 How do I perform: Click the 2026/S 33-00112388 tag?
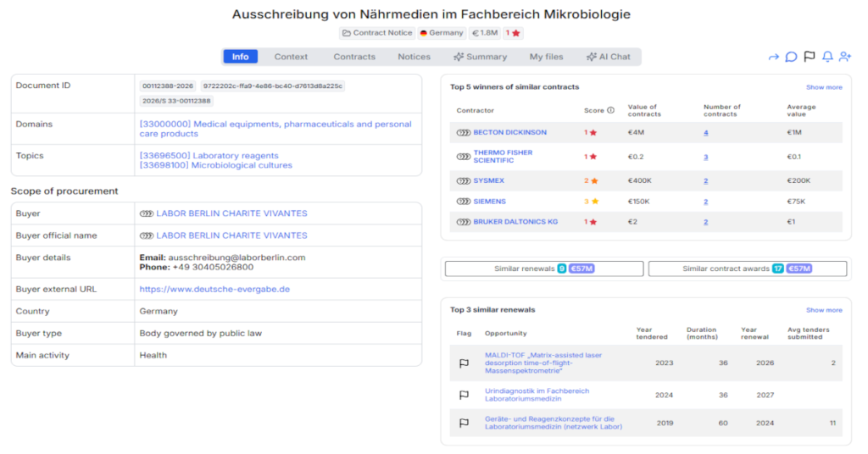tap(176, 101)
